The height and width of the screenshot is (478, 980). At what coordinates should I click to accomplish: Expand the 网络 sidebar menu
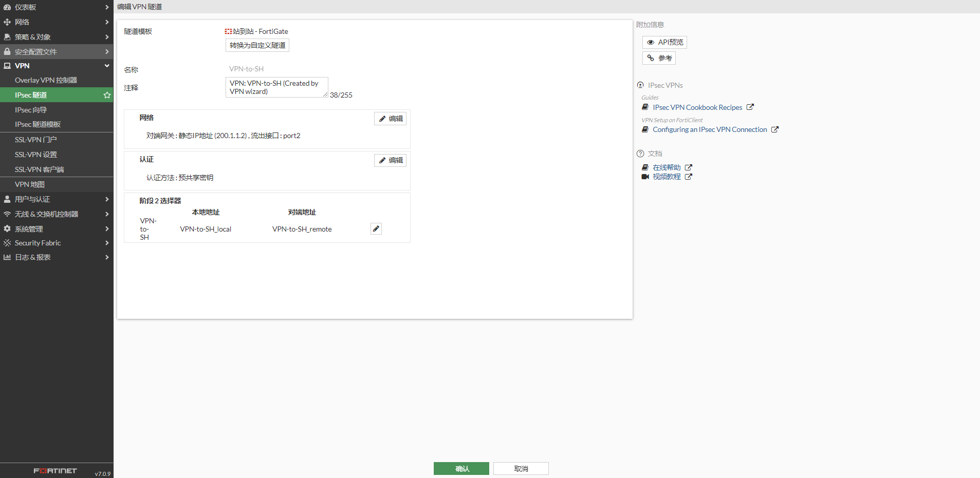(57, 22)
